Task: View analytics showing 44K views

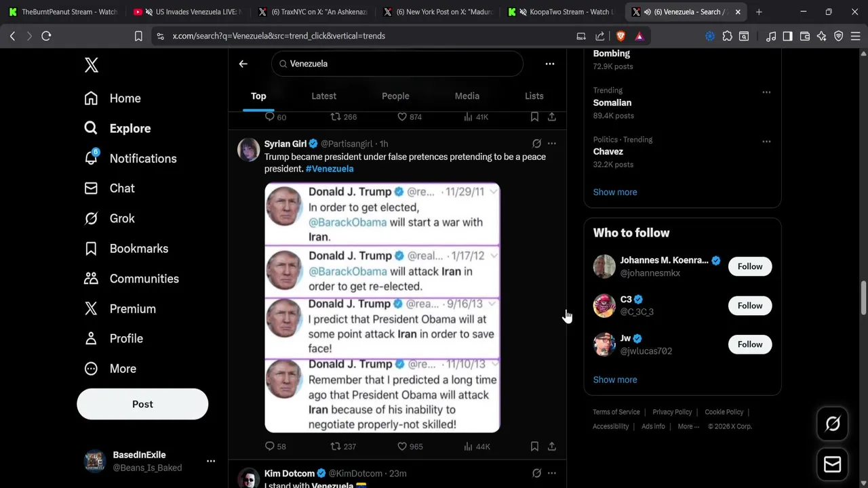Action: pos(477,446)
